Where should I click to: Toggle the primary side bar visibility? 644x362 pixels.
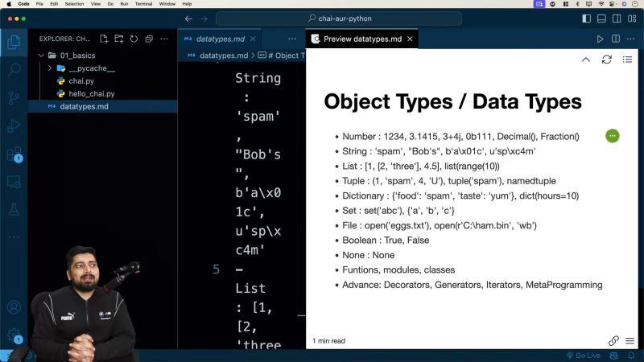coord(587,18)
